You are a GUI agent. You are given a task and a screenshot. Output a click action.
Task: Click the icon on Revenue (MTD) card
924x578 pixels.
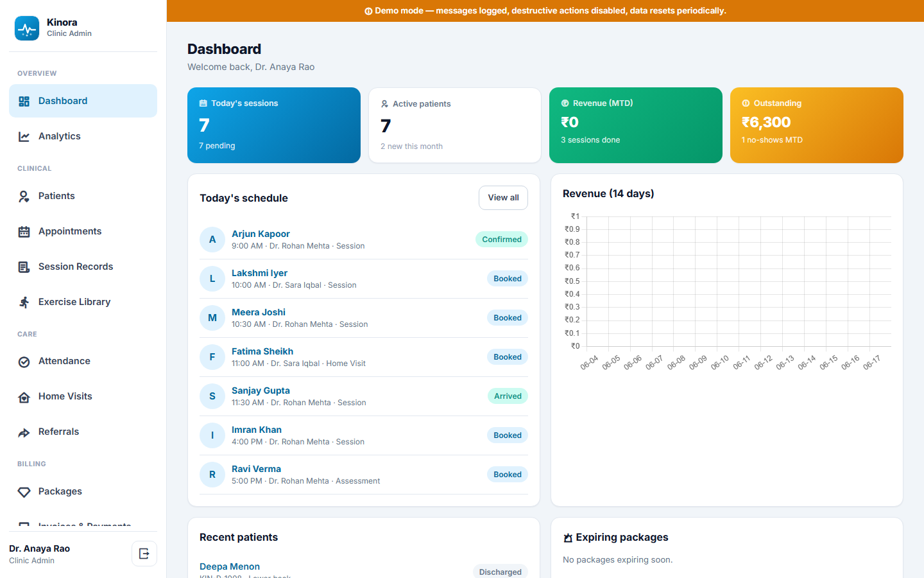tap(565, 103)
